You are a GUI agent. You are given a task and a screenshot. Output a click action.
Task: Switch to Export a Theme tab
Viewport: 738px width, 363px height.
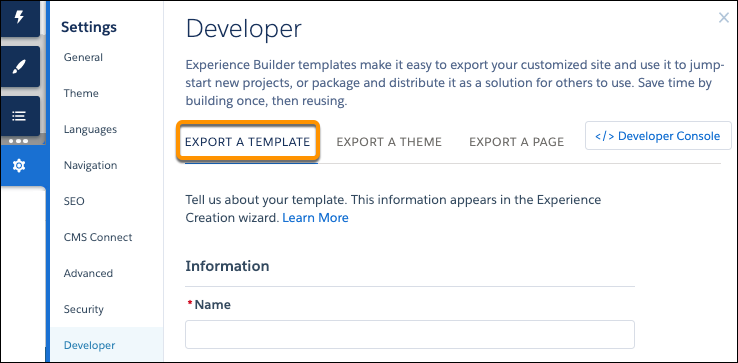pyautogui.click(x=389, y=142)
